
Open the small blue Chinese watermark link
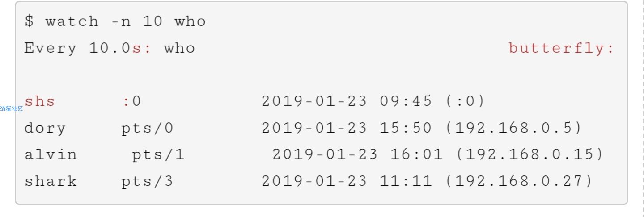point(12,109)
